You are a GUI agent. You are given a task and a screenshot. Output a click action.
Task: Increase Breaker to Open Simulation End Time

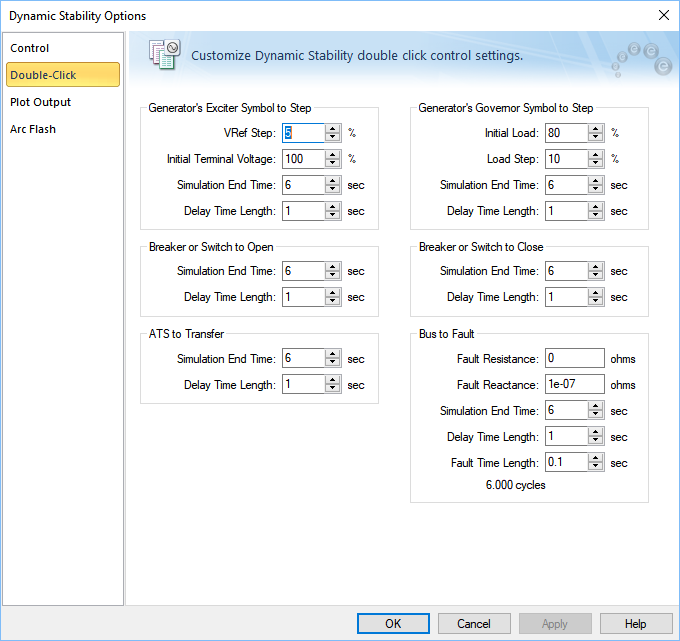click(333, 267)
